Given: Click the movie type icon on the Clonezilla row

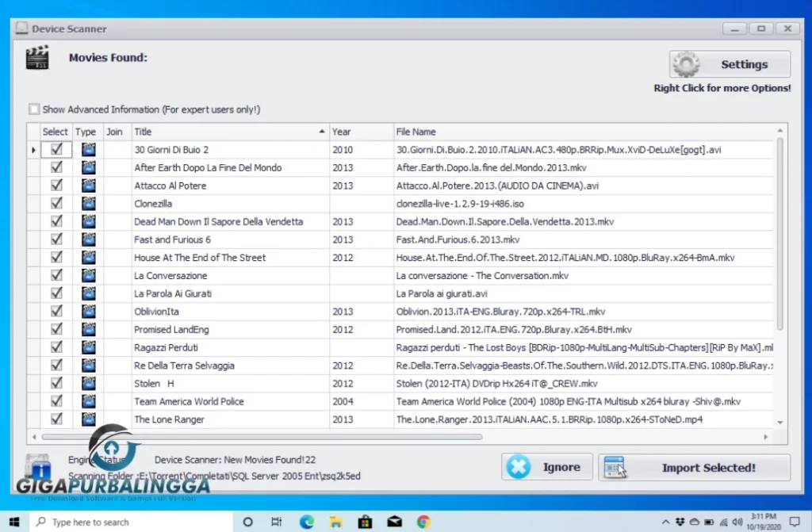Looking at the screenshot, I should click(x=88, y=203).
